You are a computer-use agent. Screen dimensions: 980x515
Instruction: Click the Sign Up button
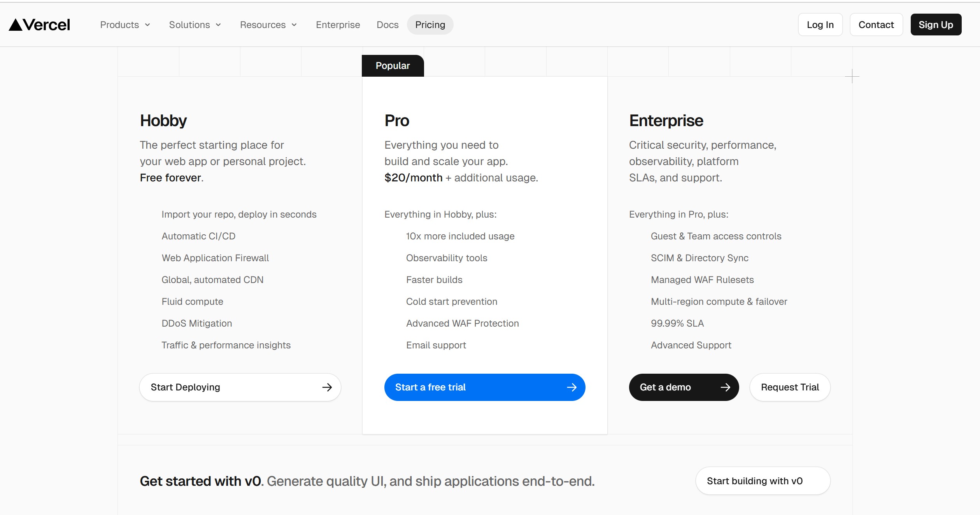936,25
